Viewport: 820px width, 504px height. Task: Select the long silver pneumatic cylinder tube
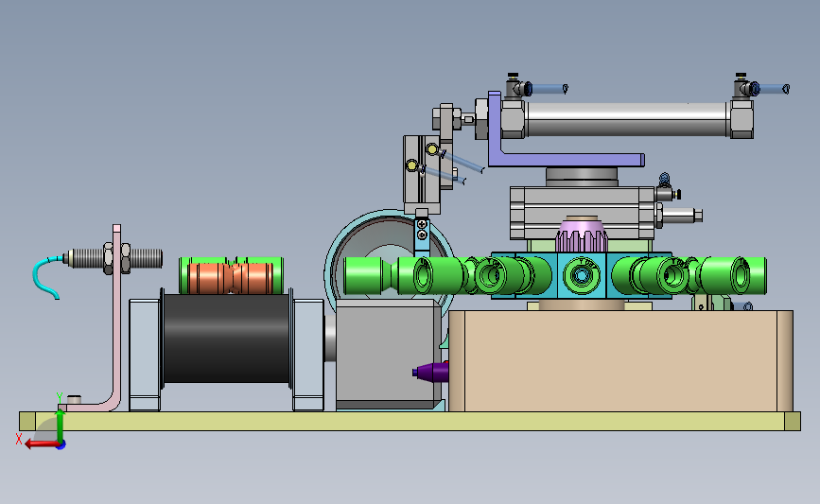[626, 119]
